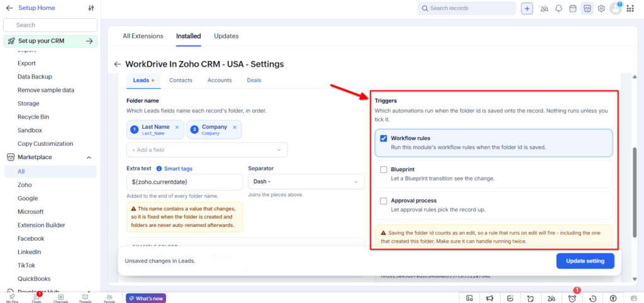The width and height of the screenshot is (644, 303).
Task: Open the notifications bell
Action: coord(558,9)
